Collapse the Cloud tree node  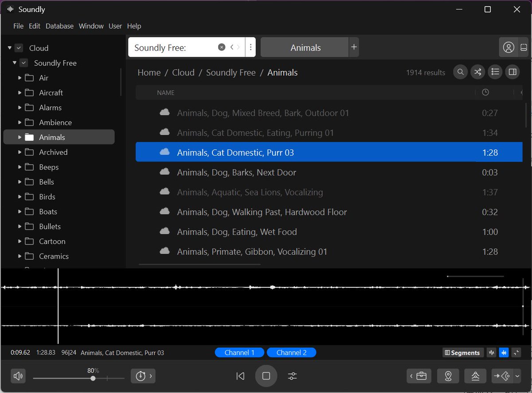pyautogui.click(x=10, y=48)
